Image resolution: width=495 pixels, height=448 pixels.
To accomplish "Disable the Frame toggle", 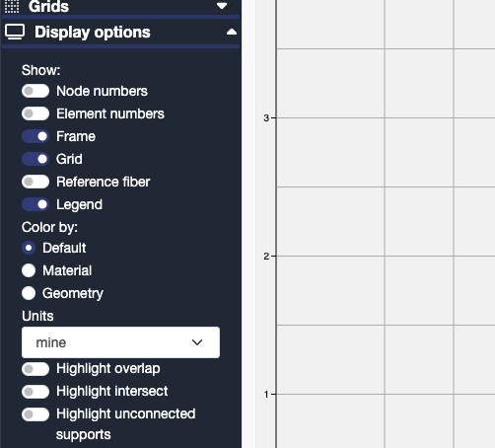I will tap(35, 136).
